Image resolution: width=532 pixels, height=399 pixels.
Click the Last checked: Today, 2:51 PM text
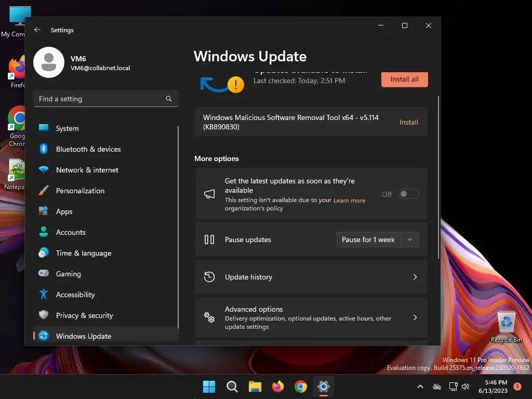[x=299, y=81]
